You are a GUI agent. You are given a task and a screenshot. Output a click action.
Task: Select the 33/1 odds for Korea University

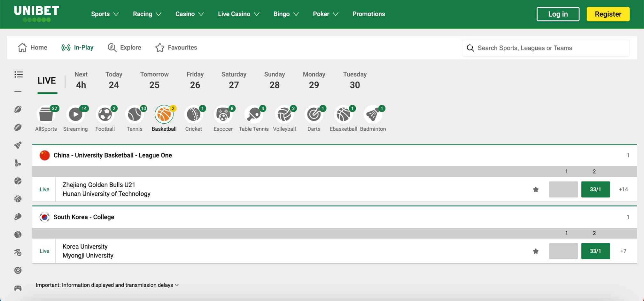pos(595,251)
